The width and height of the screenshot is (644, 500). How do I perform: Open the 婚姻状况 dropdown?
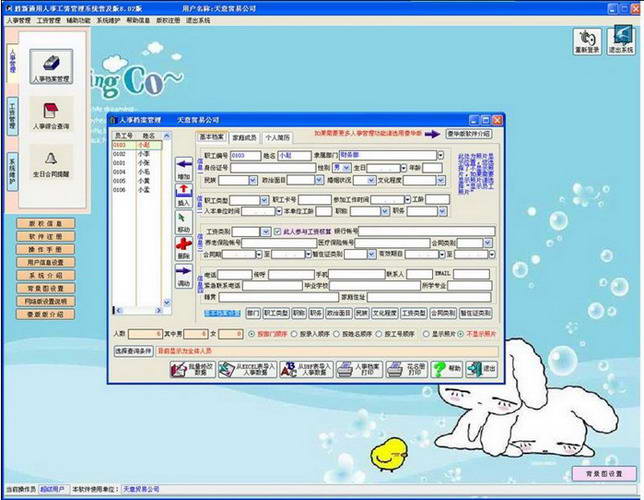(x=371, y=180)
